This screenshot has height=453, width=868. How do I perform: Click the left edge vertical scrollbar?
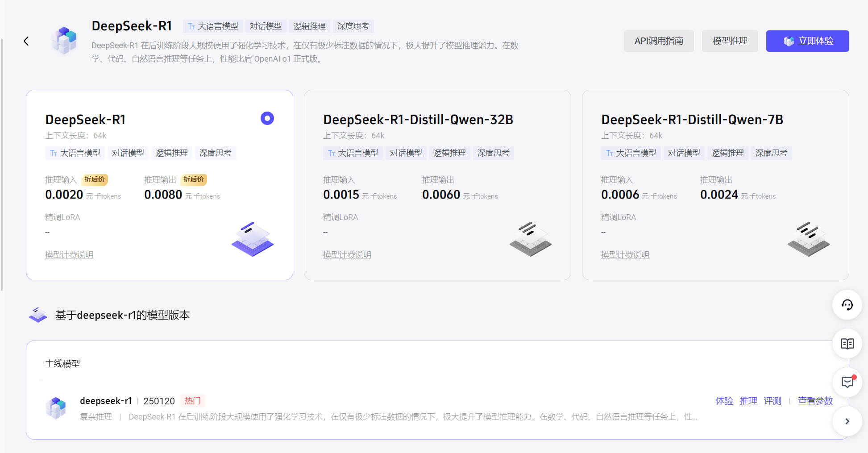coord(2,165)
